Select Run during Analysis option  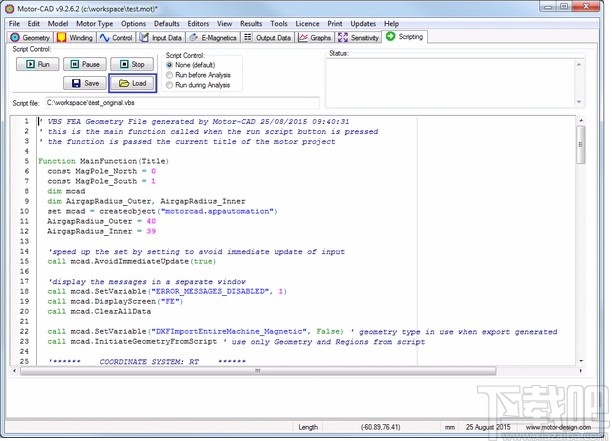(x=198, y=85)
